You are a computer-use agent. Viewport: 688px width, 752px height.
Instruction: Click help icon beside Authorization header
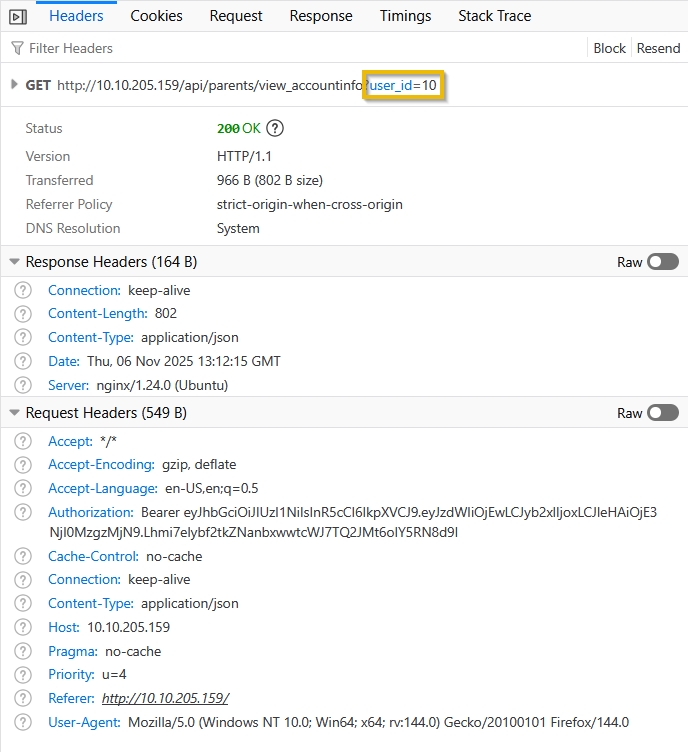pos(23,513)
